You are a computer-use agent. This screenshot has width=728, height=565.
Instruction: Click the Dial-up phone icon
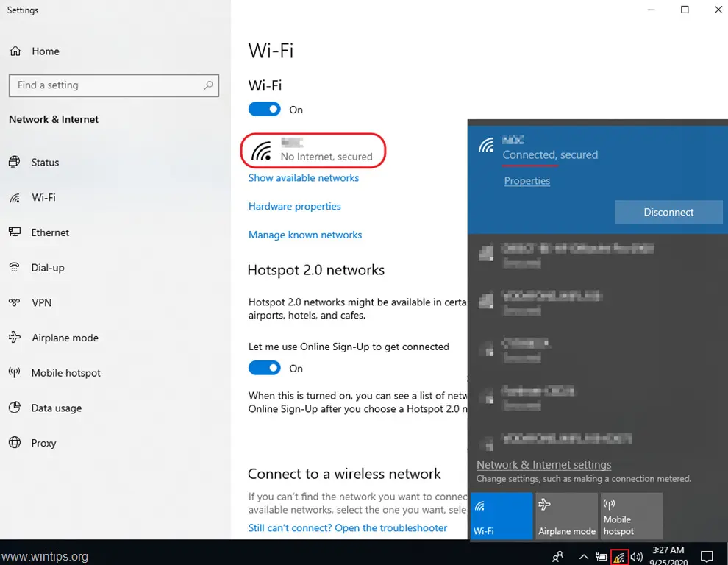tap(15, 267)
